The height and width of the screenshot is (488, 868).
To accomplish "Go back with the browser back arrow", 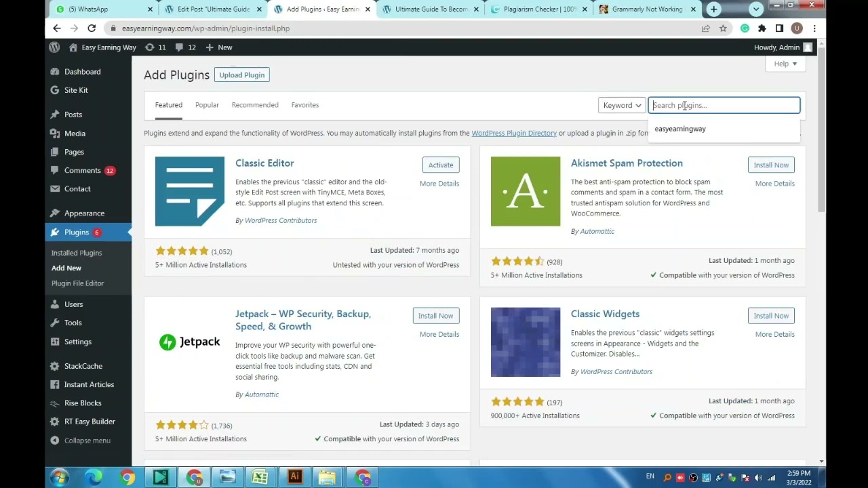I will [57, 28].
